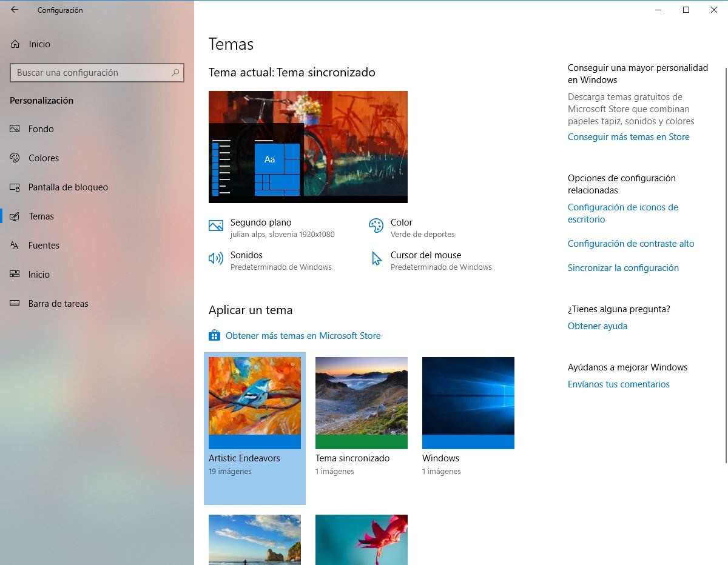Minimize the Configuración window

[x=658, y=10]
